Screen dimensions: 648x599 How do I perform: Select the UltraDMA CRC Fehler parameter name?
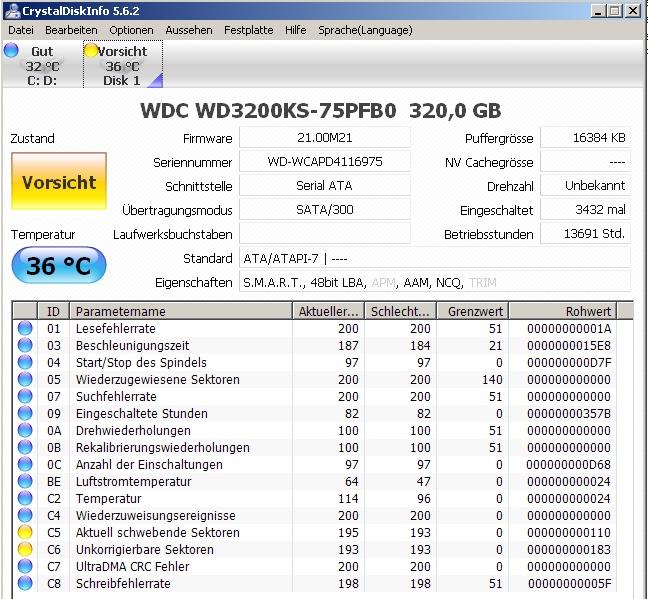(132, 566)
